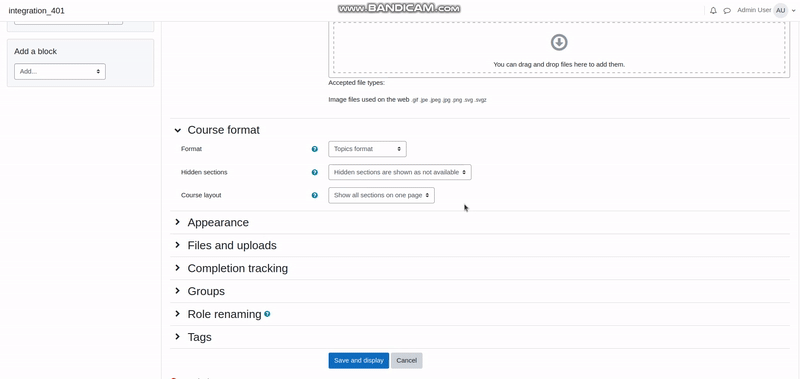Open help icon next to Format
The image size is (800, 379).
point(315,149)
